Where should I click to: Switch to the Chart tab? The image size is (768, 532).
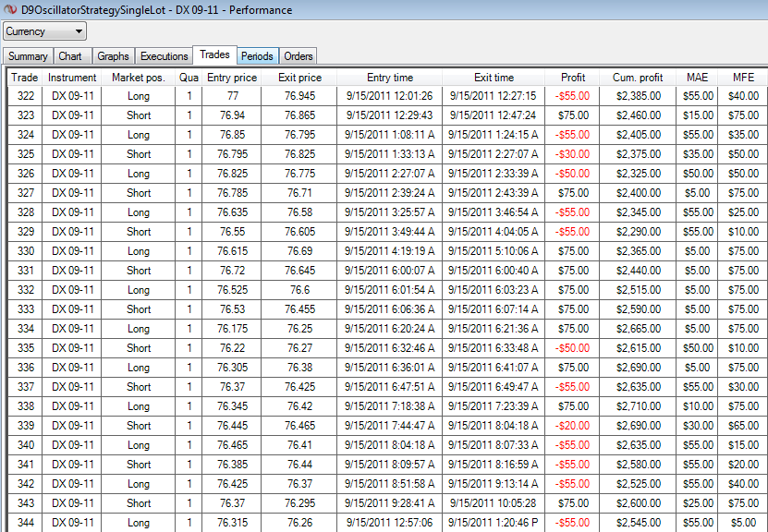tap(70, 56)
